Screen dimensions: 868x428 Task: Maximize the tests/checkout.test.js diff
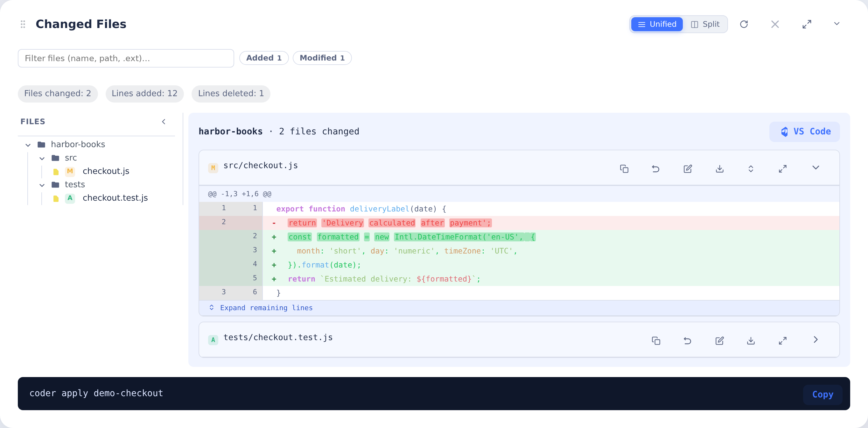click(x=783, y=340)
